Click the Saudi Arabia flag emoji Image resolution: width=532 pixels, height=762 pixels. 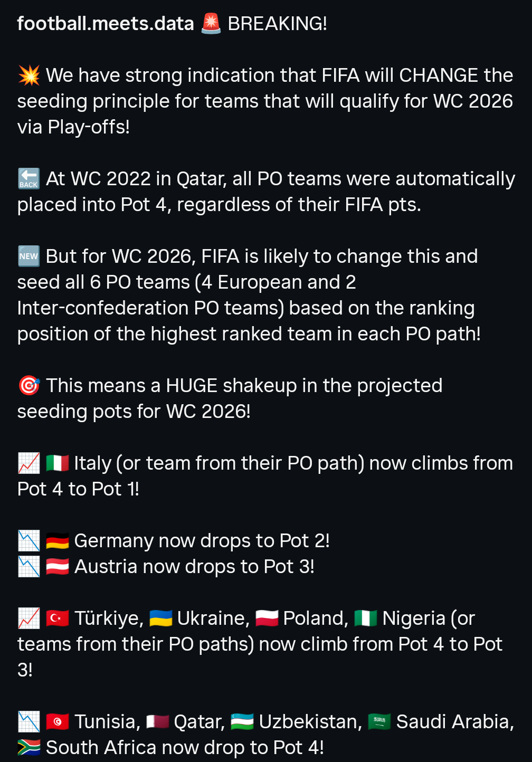[379, 722]
